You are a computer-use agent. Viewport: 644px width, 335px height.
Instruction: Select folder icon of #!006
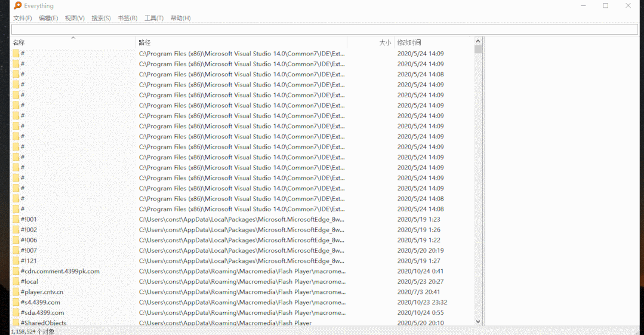(x=16, y=240)
